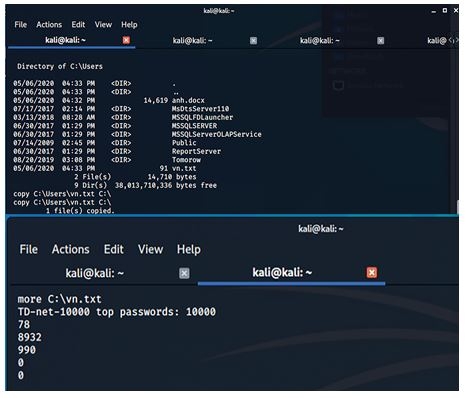
Task: Click the 'MSSQLServerOLAPService' directory entry
Action: pos(217,134)
